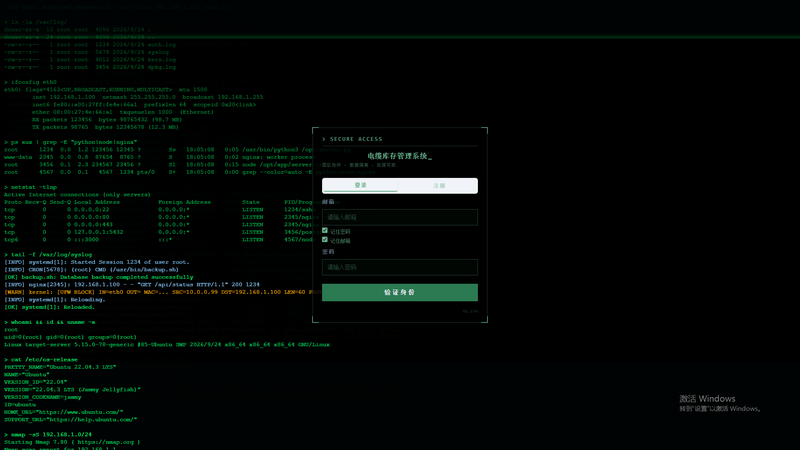800x450 pixels.
Task: Focus the 请输入邮箱 email input field
Action: click(399, 217)
